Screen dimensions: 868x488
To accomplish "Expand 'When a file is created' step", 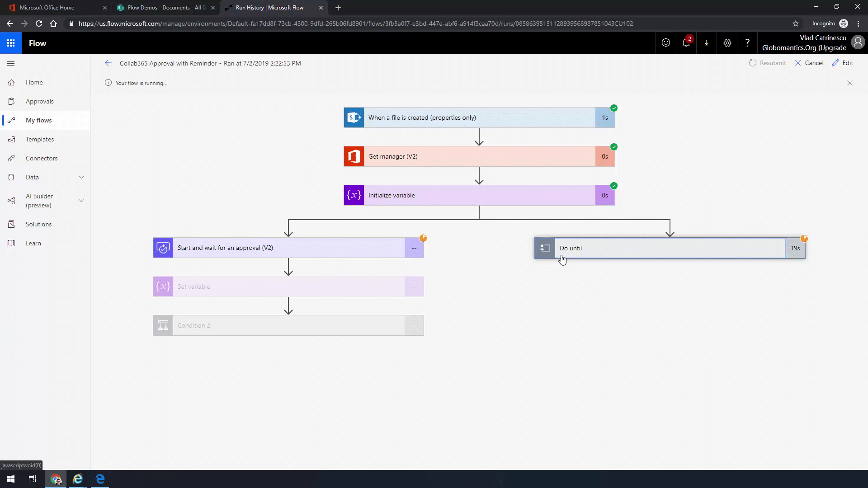I will tap(479, 117).
